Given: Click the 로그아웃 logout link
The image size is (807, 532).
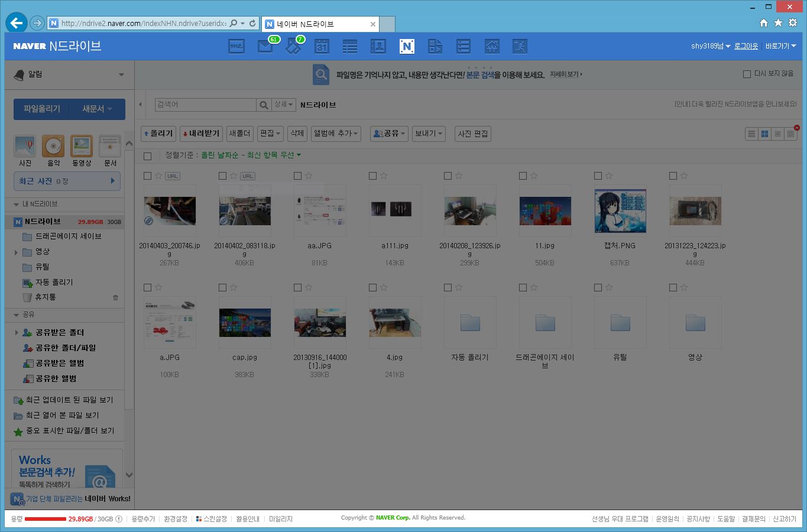Looking at the screenshot, I should [x=746, y=46].
